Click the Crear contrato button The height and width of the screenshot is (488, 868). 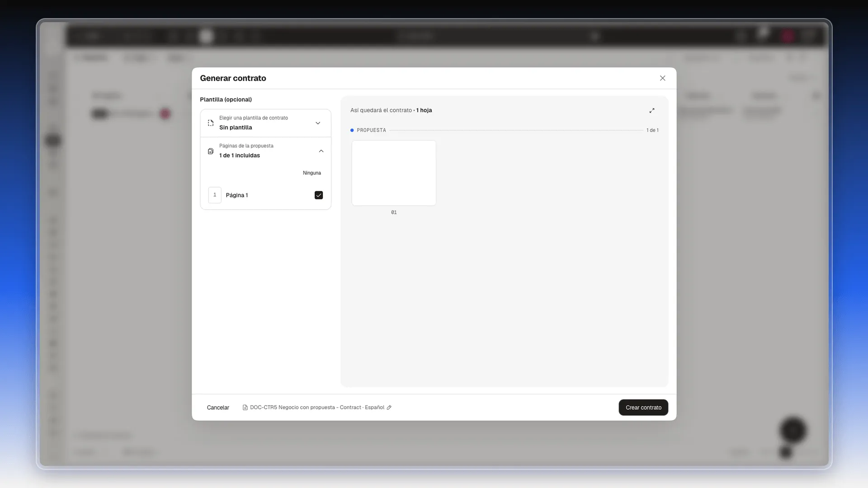pos(643,408)
